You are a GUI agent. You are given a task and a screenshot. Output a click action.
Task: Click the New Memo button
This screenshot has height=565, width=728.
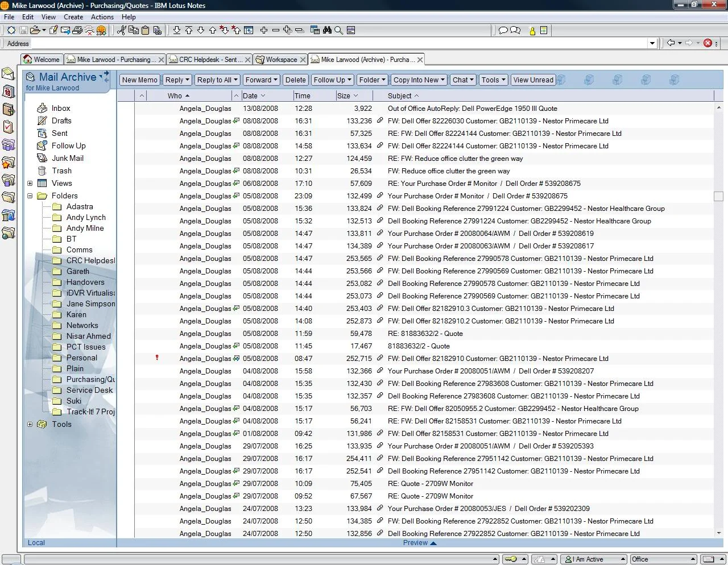pyautogui.click(x=139, y=80)
